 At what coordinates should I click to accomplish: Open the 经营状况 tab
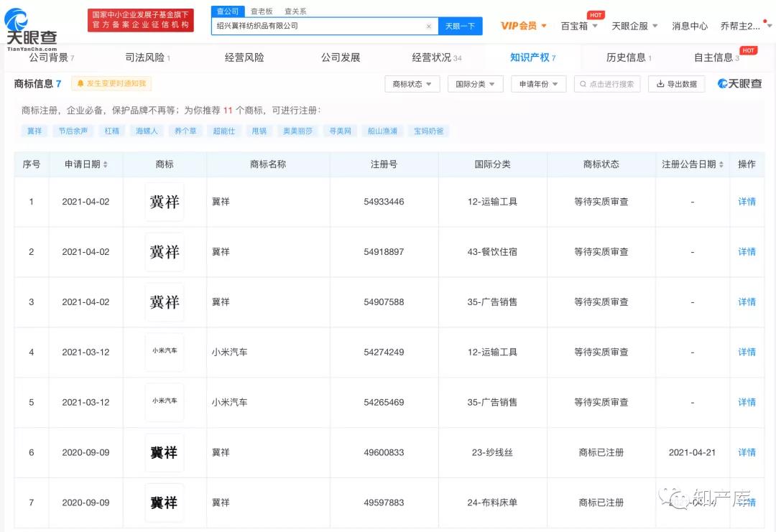click(436, 57)
